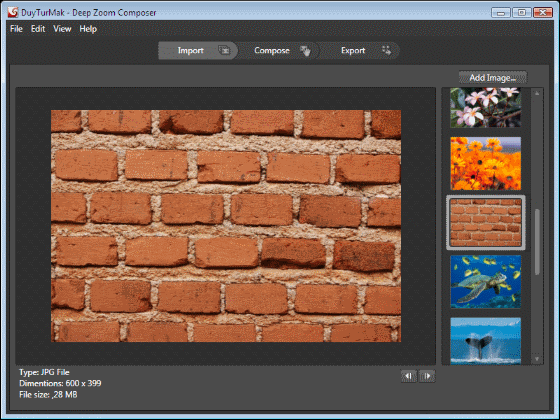Click thumbnail list scroll down arrow
Image resolution: width=560 pixels, height=420 pixels.
[537, 359]
